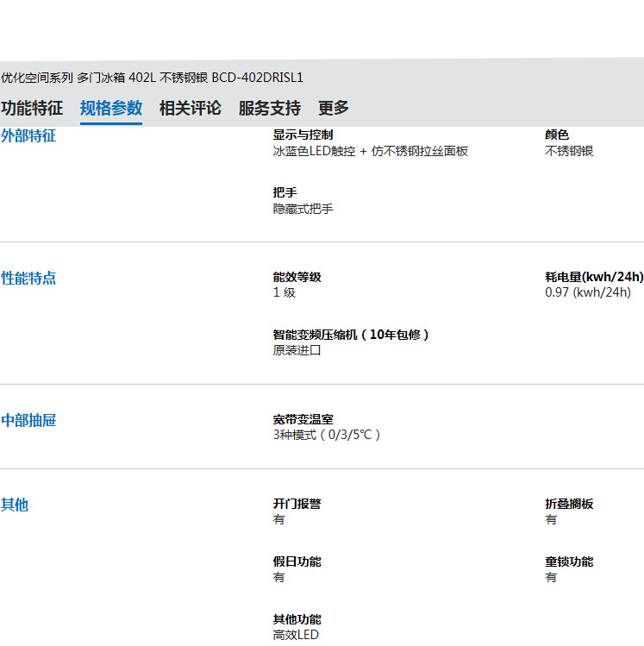Click the 颜色 label
This screenshot has width=644, height=646.
[557, 135]
